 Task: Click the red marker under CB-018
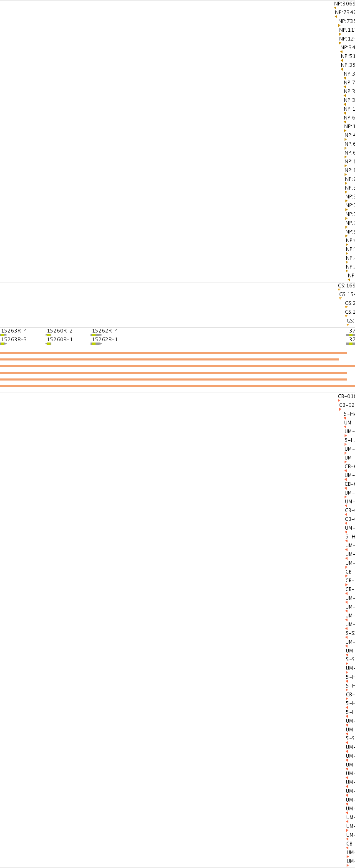click(339, 401)
